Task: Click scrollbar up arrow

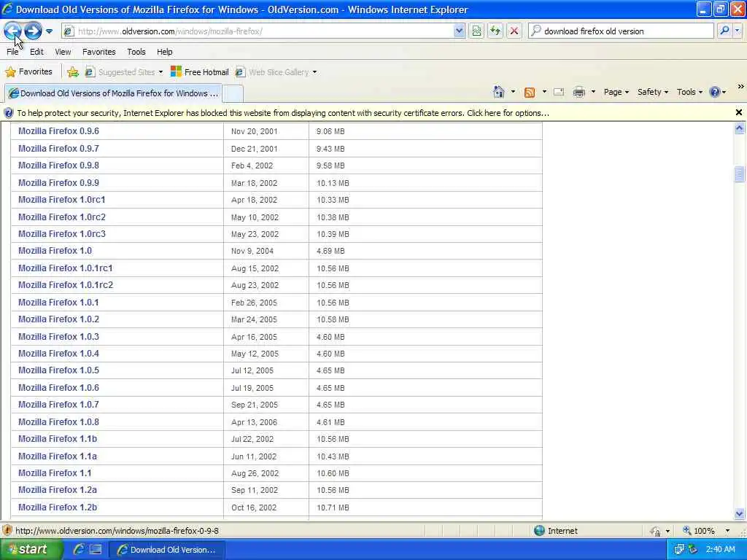Action: 740,128
